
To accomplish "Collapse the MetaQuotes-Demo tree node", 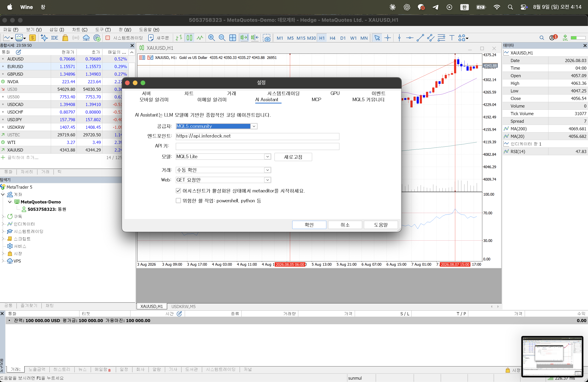I will click(10, 202).
